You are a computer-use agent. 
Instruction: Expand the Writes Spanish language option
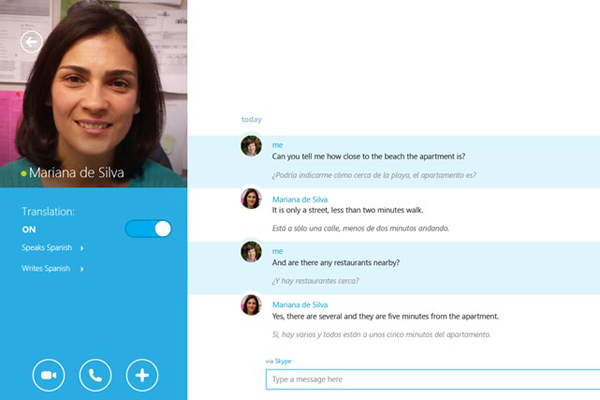[52, 268]
